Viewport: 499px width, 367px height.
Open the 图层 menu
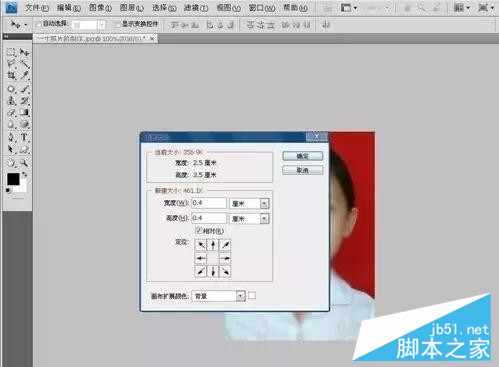[x=132, y=8]
